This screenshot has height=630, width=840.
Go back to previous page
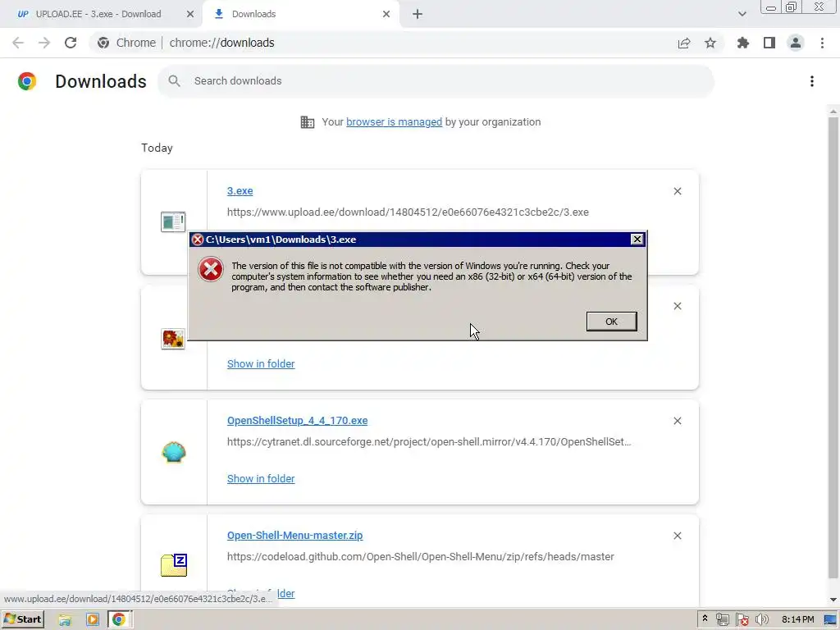[x=18, y=43]
